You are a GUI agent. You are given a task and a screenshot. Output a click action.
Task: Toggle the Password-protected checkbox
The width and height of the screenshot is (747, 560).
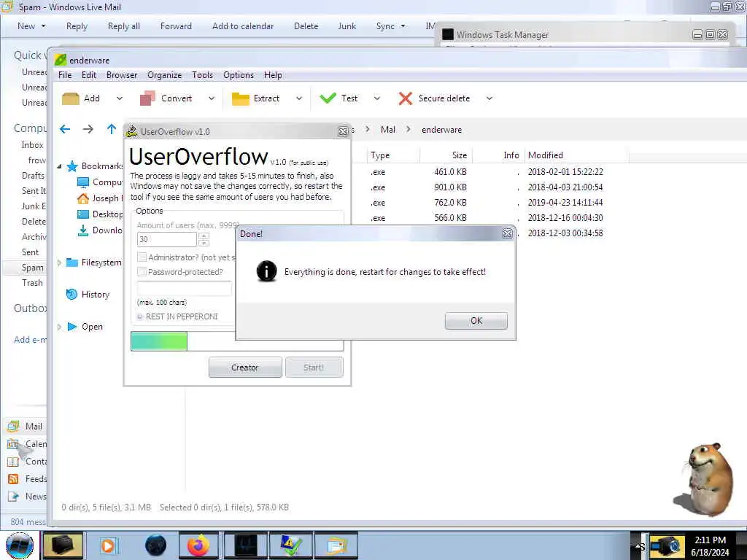pyautogui.click(x=142, y=271)
